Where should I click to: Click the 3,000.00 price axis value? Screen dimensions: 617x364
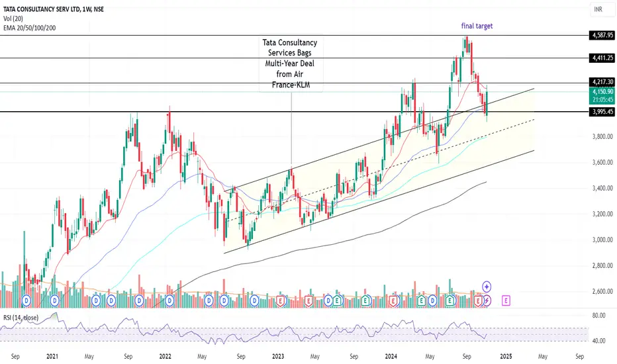(x=602, y=240)
